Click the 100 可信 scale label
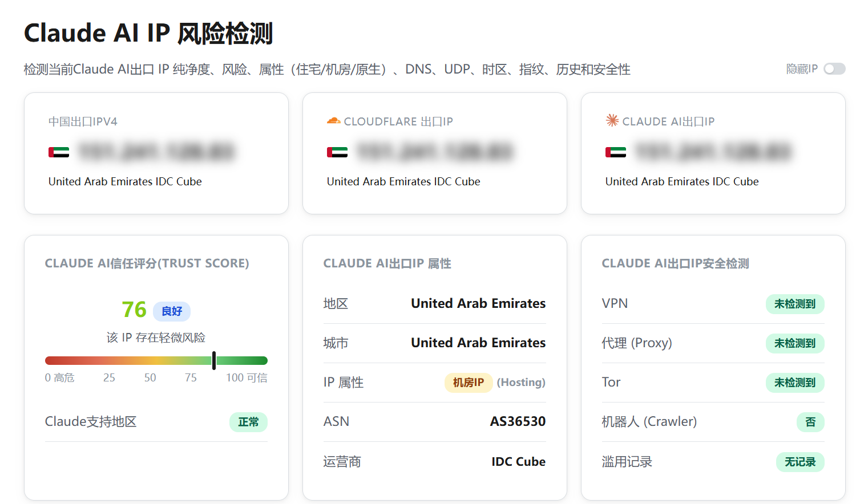 [x=247, y=377]
